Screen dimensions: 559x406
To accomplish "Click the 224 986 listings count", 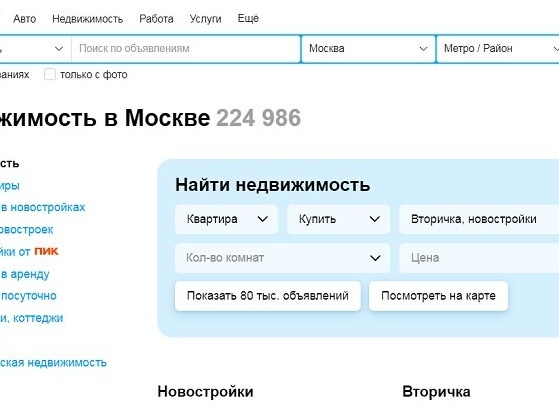I will coord(258,118).
